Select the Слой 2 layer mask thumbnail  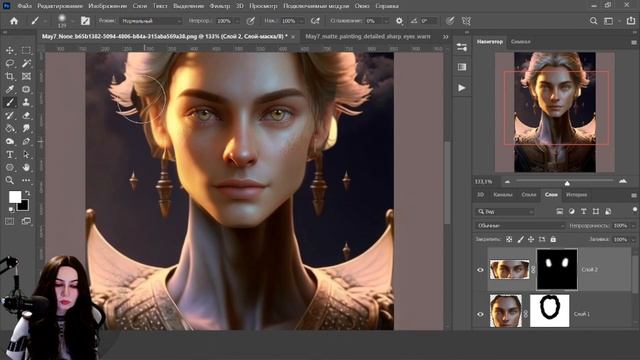(557, 269)
